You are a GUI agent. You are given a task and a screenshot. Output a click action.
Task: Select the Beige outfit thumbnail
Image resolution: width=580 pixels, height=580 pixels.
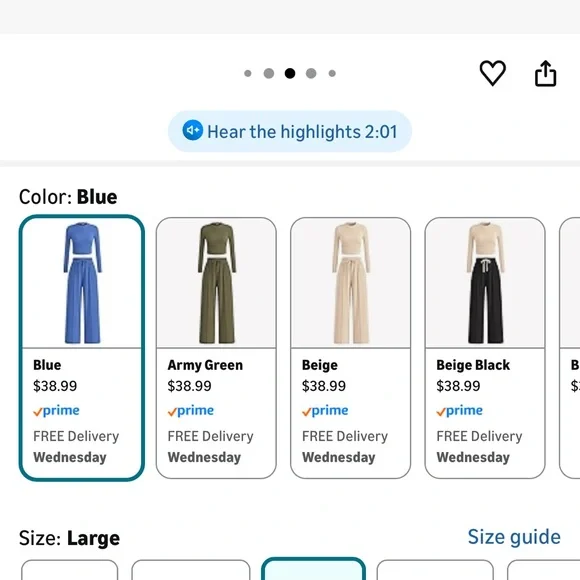click(351, 283)
